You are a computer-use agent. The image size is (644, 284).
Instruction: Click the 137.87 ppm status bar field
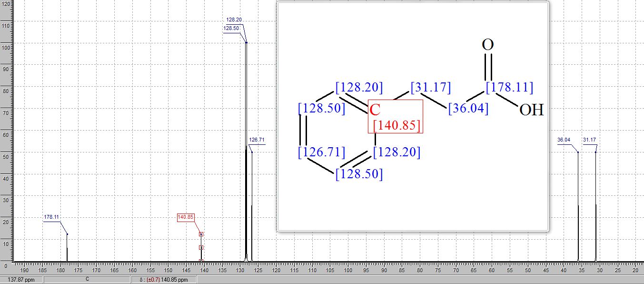coord(21,280)
